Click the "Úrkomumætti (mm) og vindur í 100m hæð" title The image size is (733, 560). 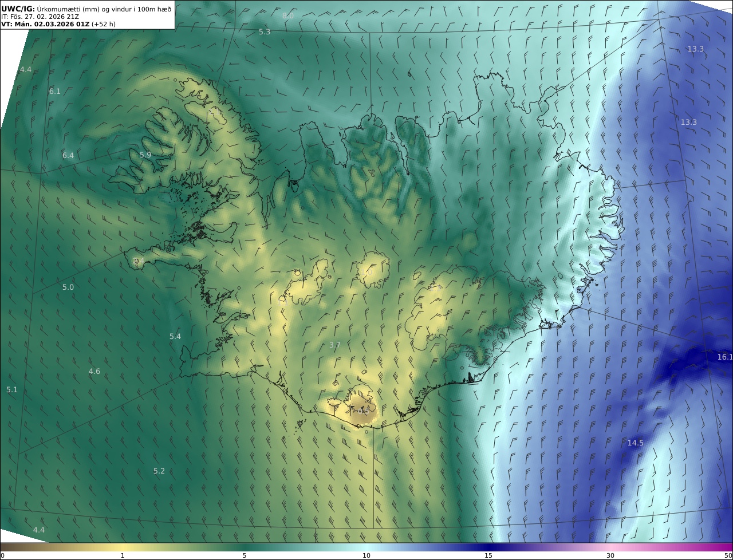104,9
